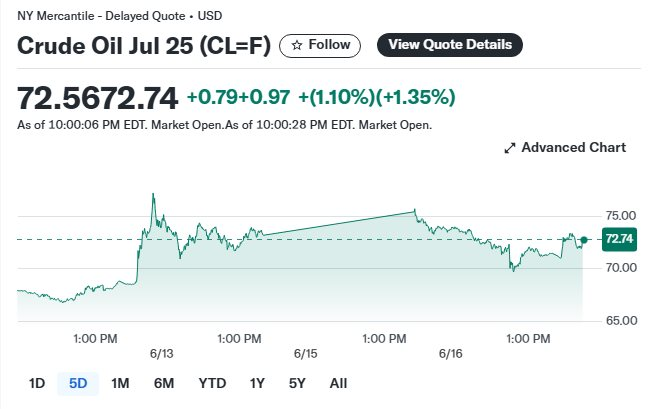Click the 6/15 date marker on axis
This screenshot has height=409, width=655.
(306, 355)
